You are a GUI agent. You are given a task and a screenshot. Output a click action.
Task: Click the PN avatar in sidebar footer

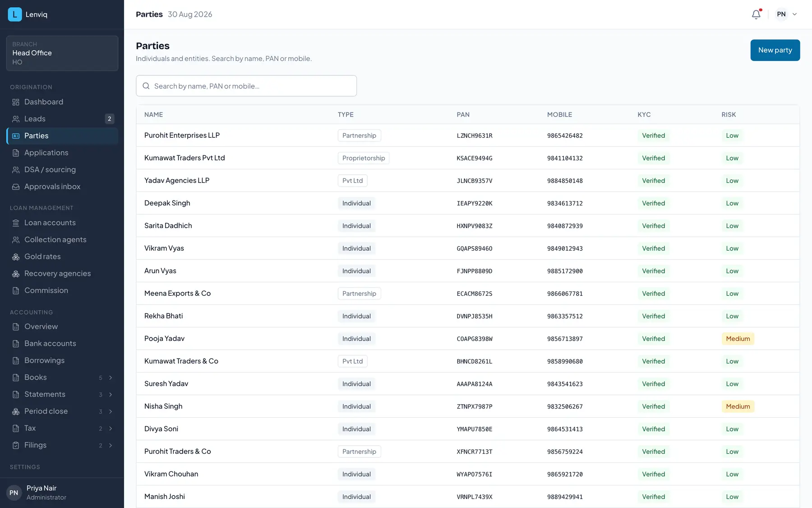click(14, 493)
